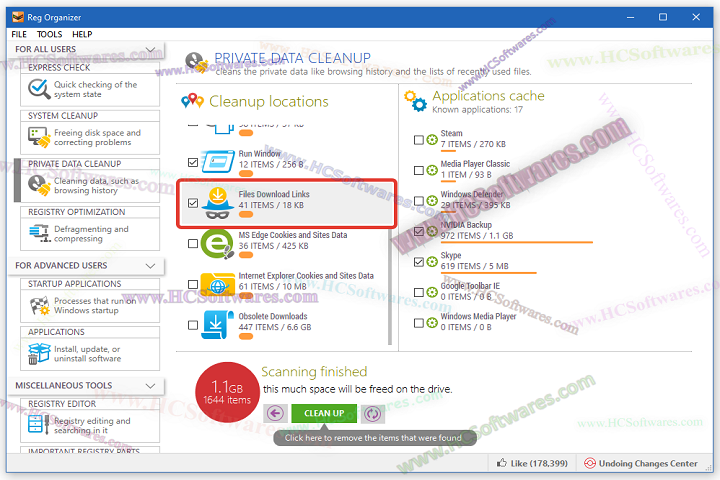Image resolution: width=720 pixels, height=480 pixels.
Task: Check the MS Edge Cookies and Sites Data box
Action: pyautogui.click(x=193, y=243)
